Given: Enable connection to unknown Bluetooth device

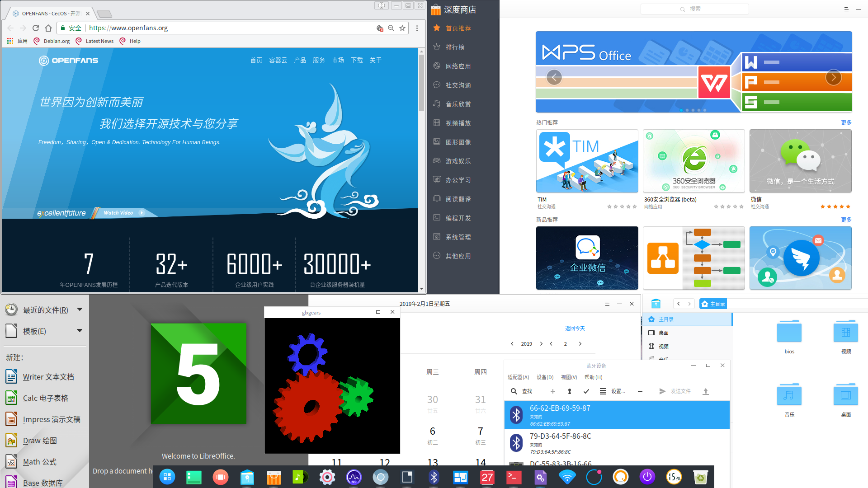Looking at the screenshot, I should [587, 390].
